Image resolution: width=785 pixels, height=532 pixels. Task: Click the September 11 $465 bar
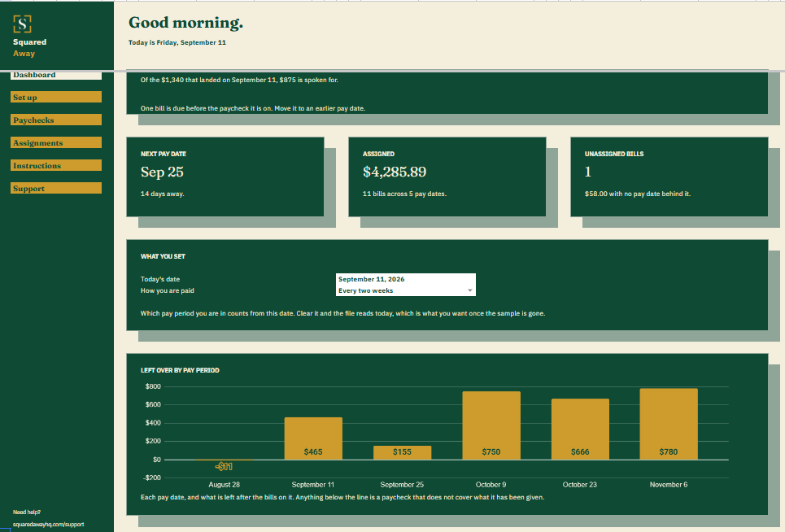pyautogui.click(x=313, y=438)
